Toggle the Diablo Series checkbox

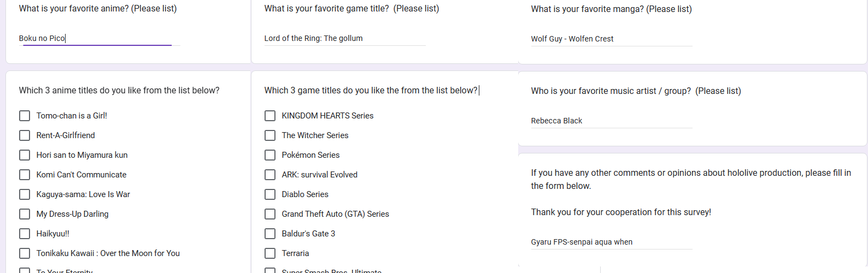click(x=270, y=194)
